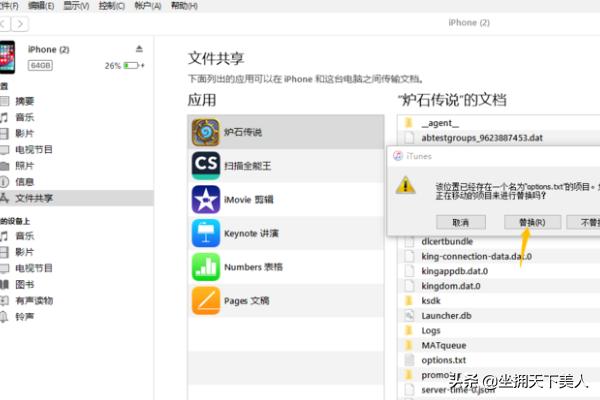Go forward with the right arrow button

[20, 24]
